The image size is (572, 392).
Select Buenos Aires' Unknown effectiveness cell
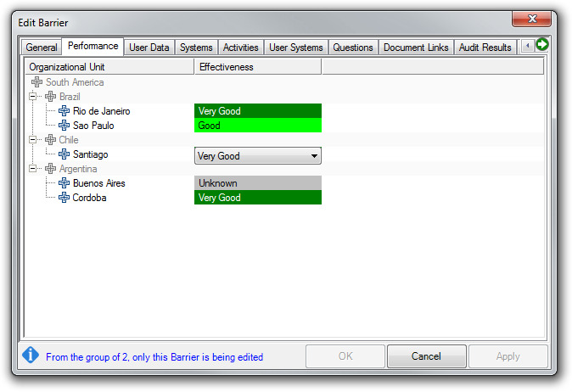click(258, 183)
